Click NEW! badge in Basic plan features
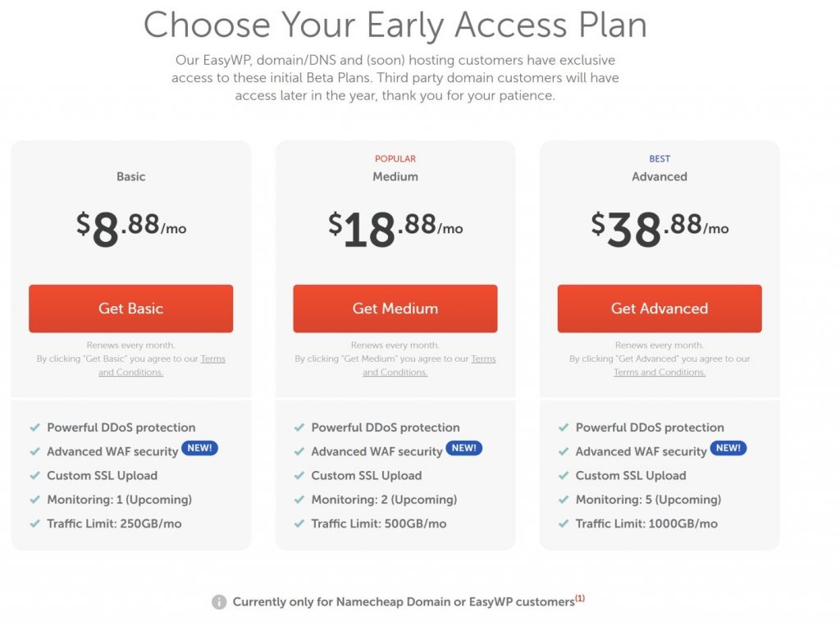This screenshot has width=840, height=622. (200, 448)
